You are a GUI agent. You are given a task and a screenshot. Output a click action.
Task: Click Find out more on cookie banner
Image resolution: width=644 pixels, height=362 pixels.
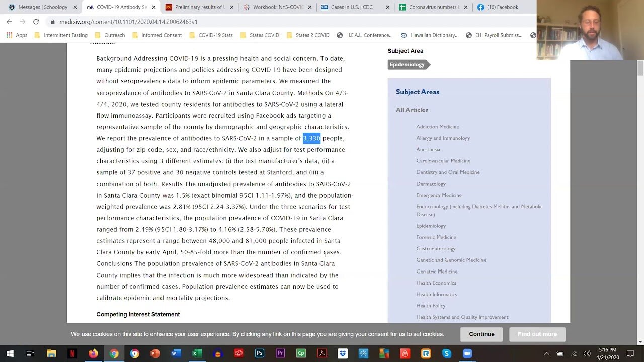[x=537, y=334]
